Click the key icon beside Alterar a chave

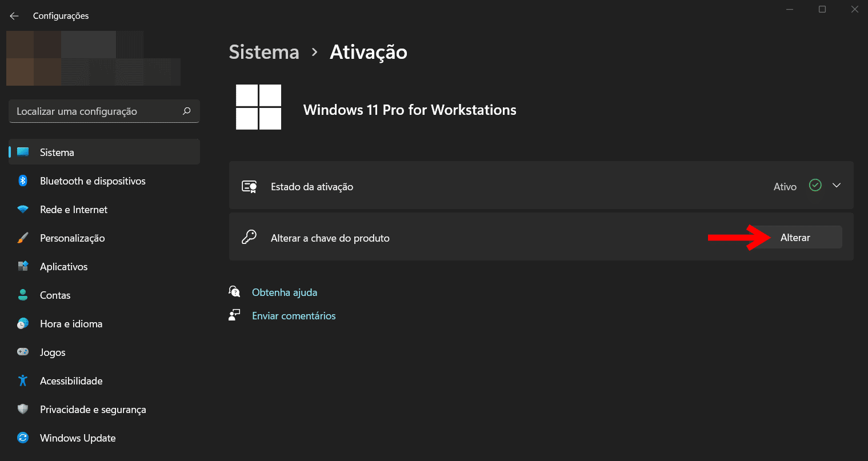pyautogui.click(x=249, y=236)
